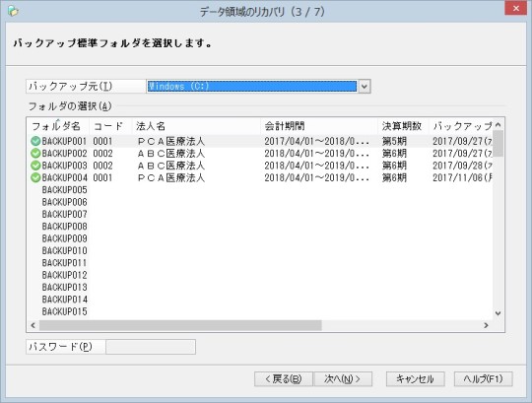Click the green check icon beside BACKUP004

coord(35,177)
